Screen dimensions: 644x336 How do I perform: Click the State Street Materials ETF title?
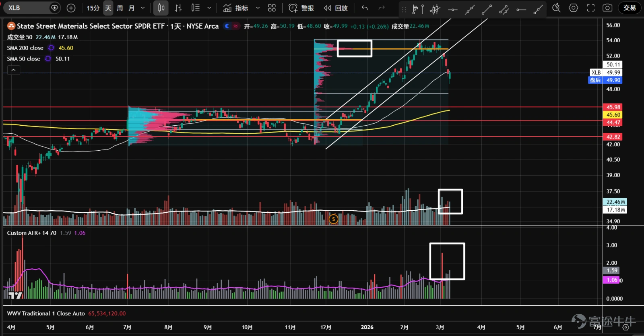118,26
